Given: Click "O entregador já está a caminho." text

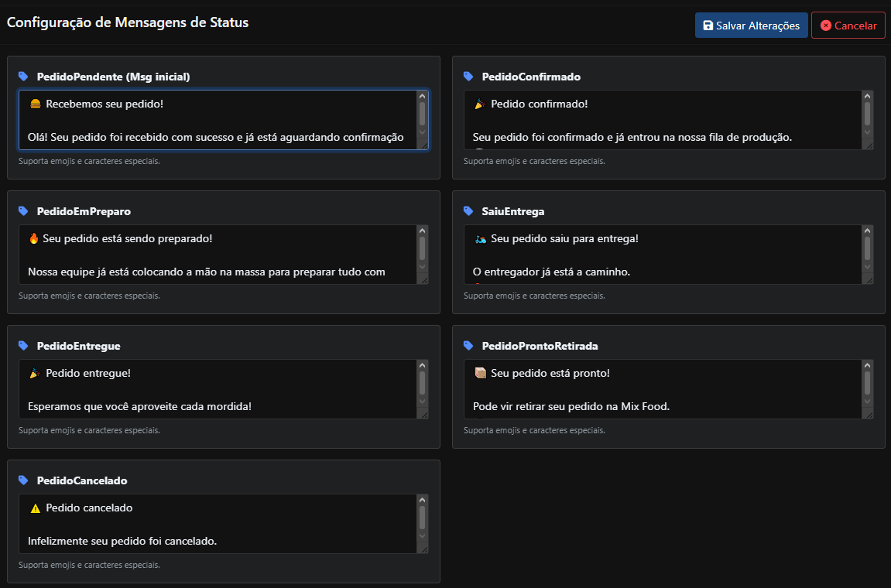Looking at the screenshot, I should click(x=551, y=272).
